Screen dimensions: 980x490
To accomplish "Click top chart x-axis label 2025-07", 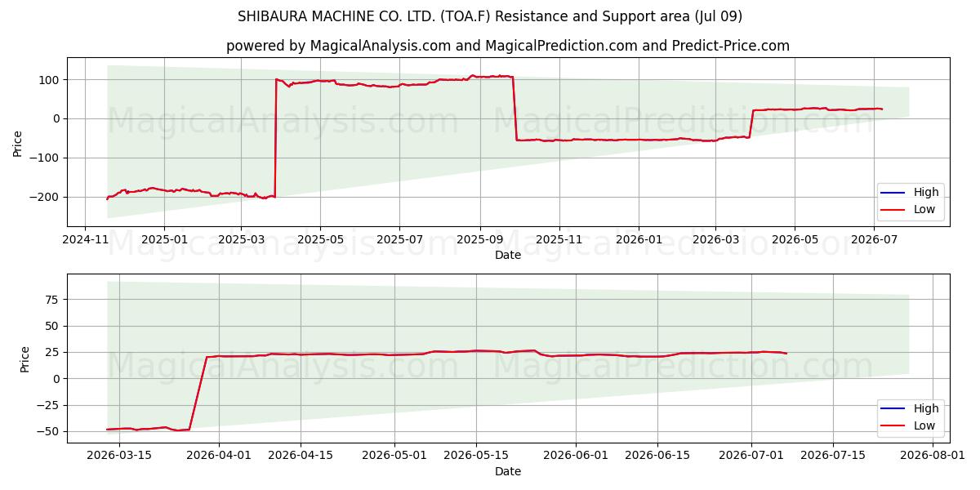I will click(x=399, y=240).
